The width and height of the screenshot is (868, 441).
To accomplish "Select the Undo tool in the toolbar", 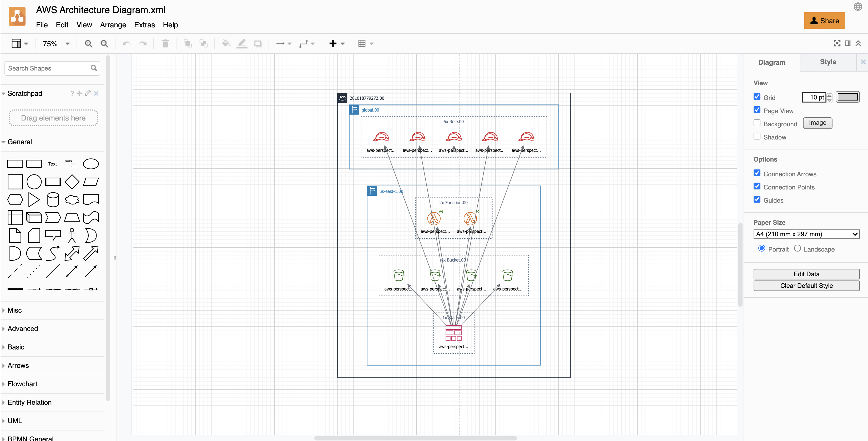I will point(126,43).
